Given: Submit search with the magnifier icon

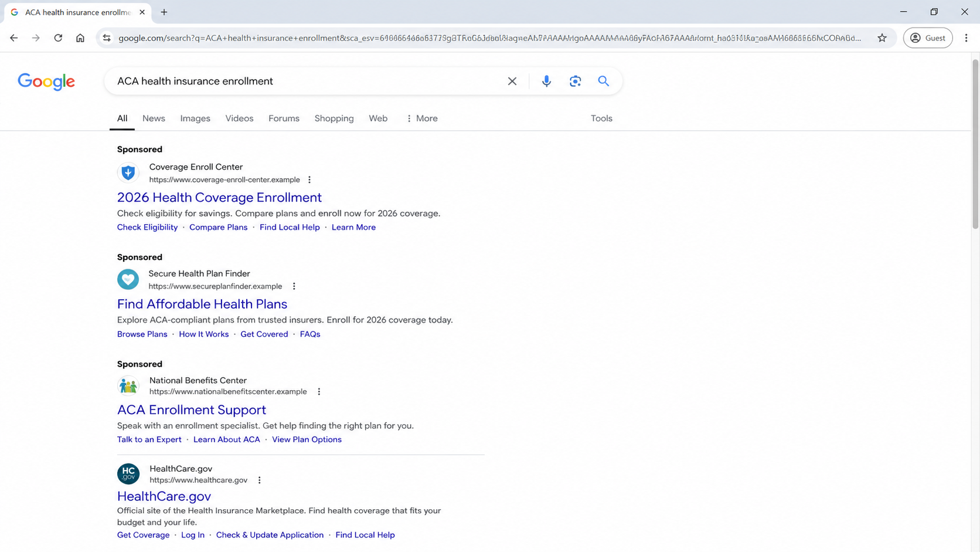Looking at the screenshot, I should click(604, 81).
